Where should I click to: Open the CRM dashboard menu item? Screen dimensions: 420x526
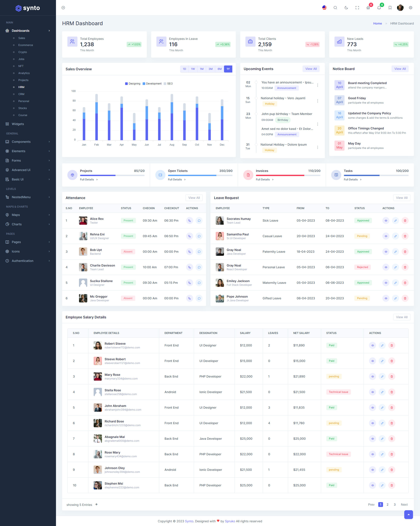21,94
